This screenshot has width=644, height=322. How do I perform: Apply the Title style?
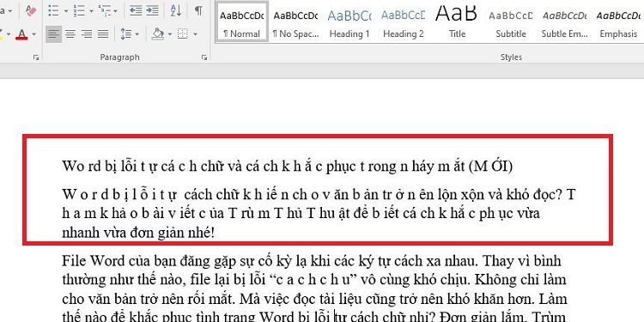(x=457, y=21)
